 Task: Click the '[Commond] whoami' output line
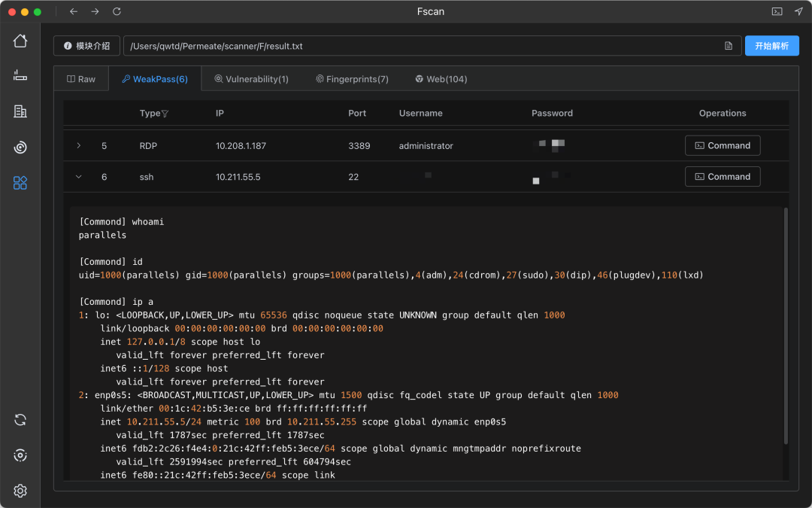pos(121,222)
